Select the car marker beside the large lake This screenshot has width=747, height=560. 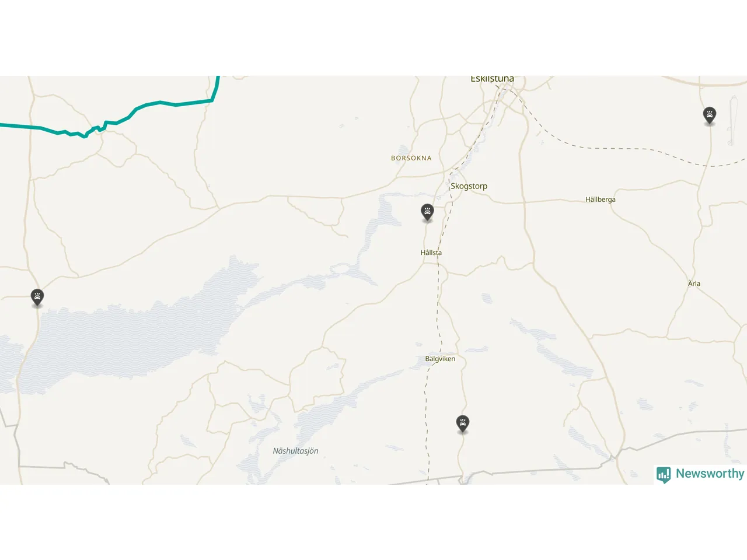click(x=37, y=297)
